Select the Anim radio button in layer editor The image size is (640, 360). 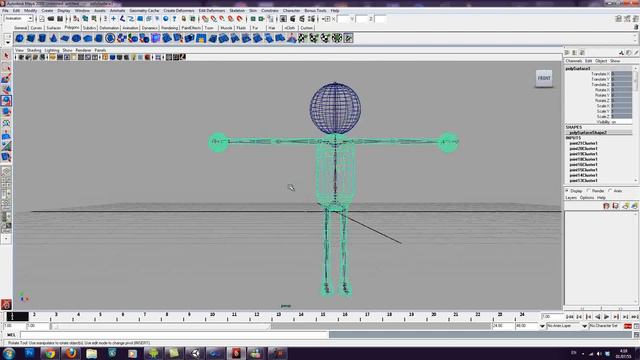tap(610, 191)
